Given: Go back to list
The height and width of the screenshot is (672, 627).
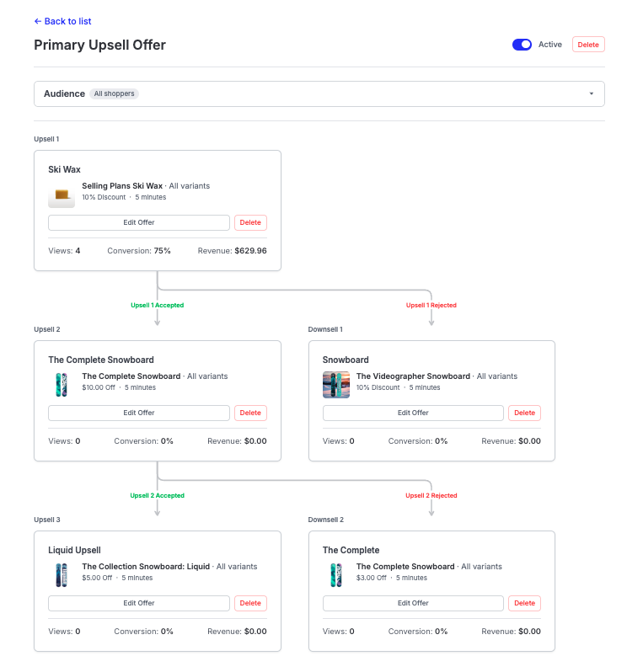Looking at the screenshot, I should [63, 21].
